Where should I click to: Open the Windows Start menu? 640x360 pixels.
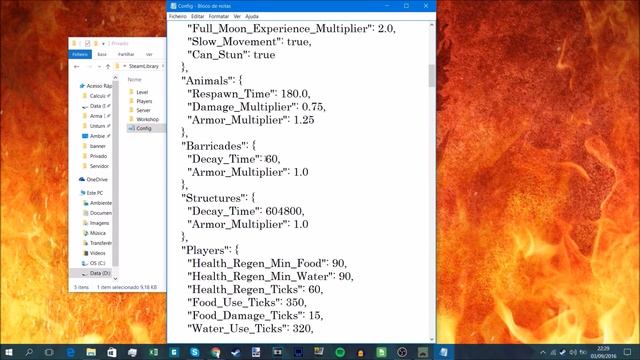coord(8,352)
